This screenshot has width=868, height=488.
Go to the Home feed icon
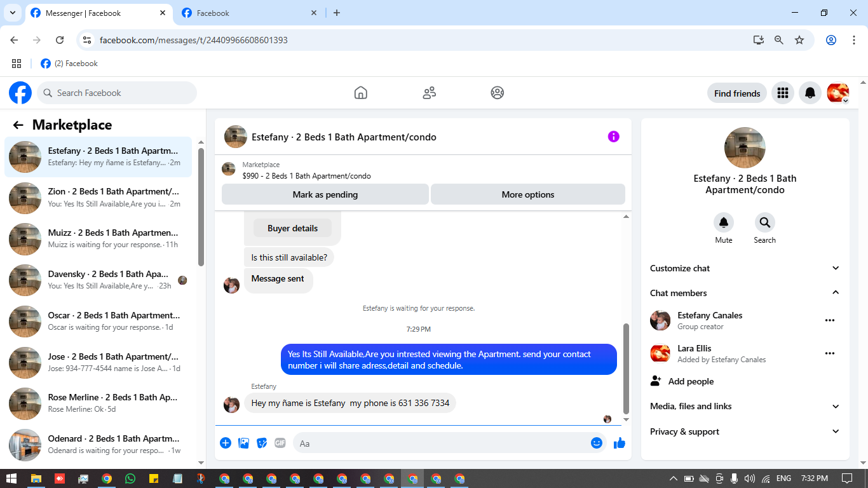361,93
